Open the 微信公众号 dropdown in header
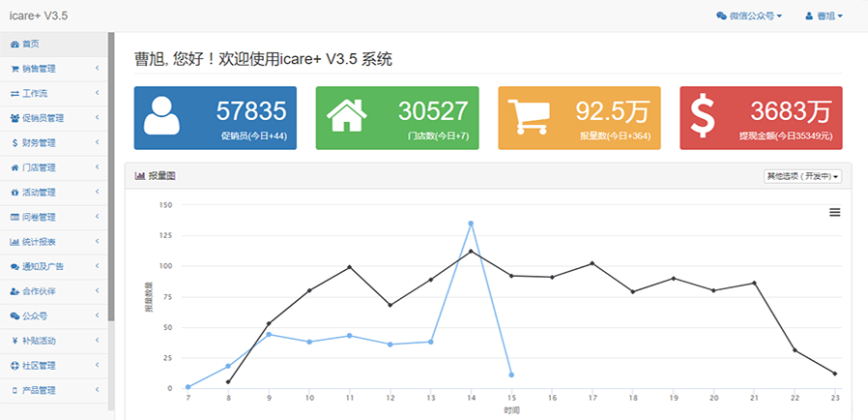Screen dimensions: 868x420 [x=749, y=16]
